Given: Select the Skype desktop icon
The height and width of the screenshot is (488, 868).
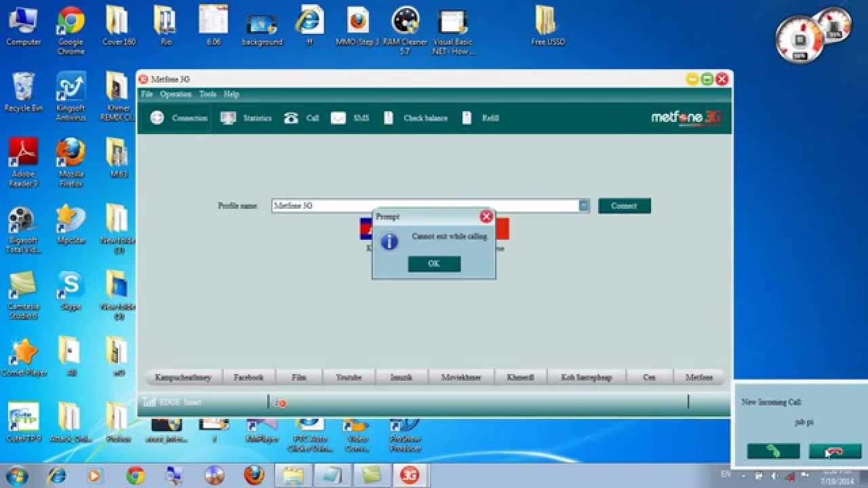Looking at the screenshot, I should (71, 291).
